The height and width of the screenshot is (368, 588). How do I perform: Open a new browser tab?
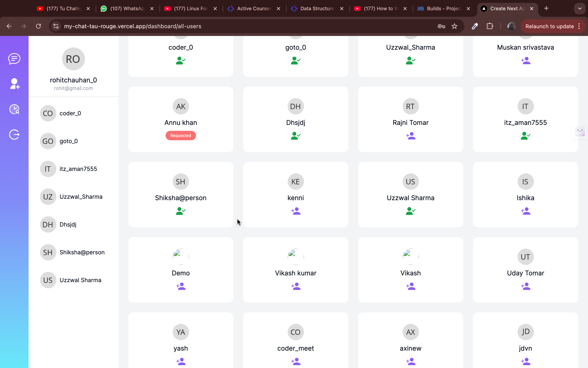pyautogui.click(x=546, y=9)
